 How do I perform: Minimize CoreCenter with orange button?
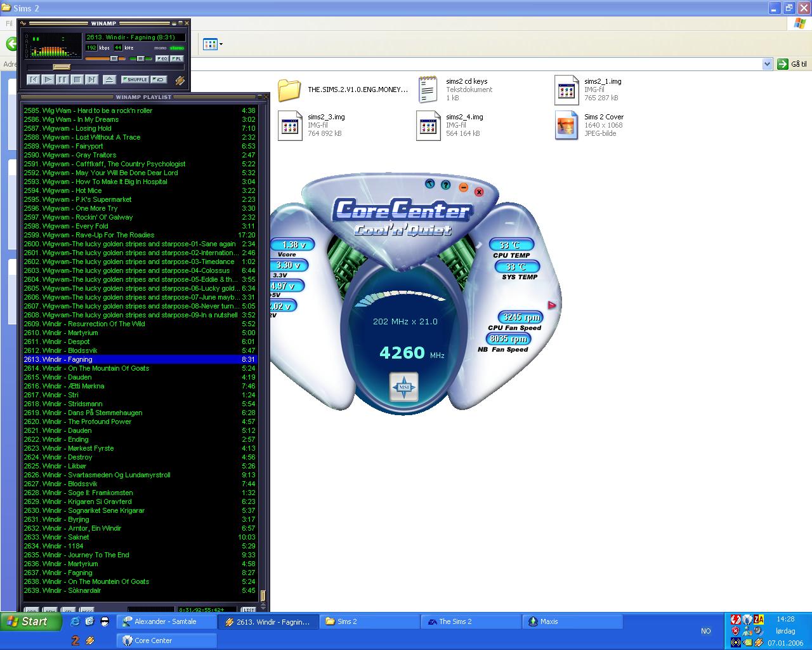(x=464, y=187)
